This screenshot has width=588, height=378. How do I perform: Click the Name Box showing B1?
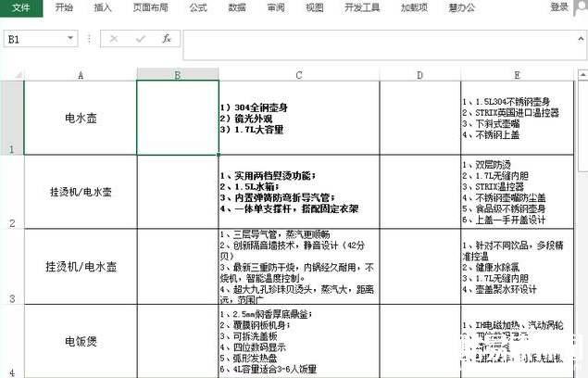35,39
